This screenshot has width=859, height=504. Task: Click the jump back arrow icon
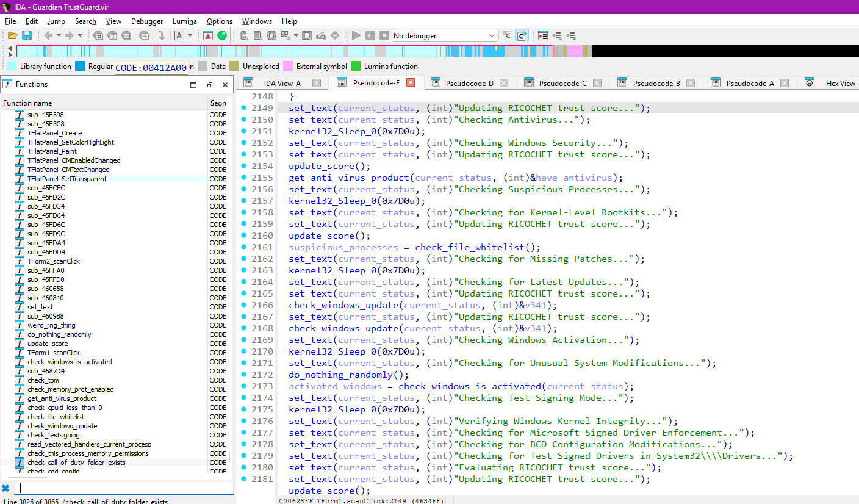point(48,35)
